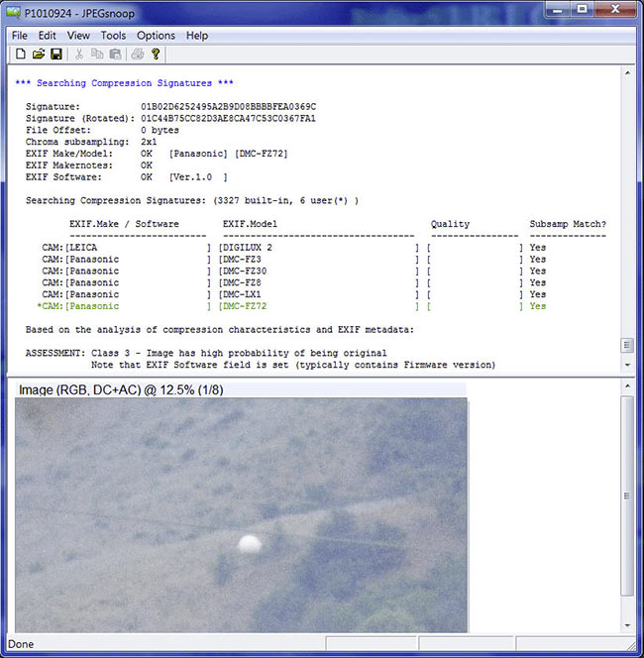Click signature value 01B02D6252495A2B9D08BBBBFEA0369C
The width and height of the screenshot is (644, 658).
[229, 107]
